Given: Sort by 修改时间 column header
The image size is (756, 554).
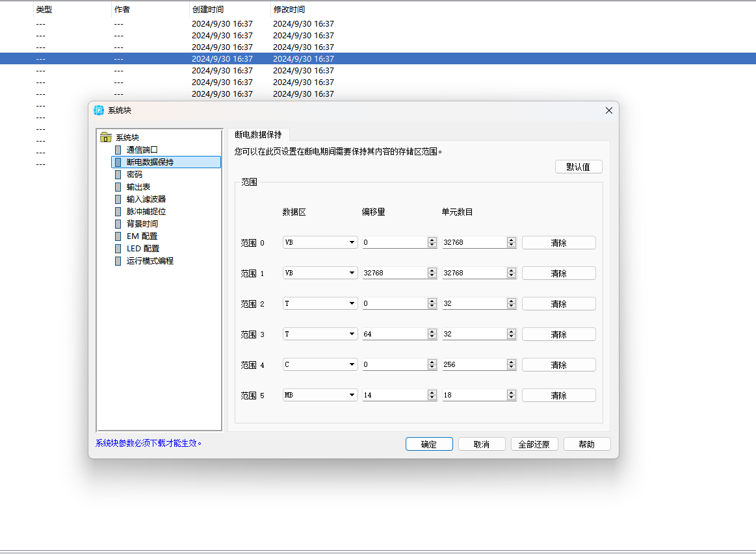Looking at the screenshot, I should [289, 9].
